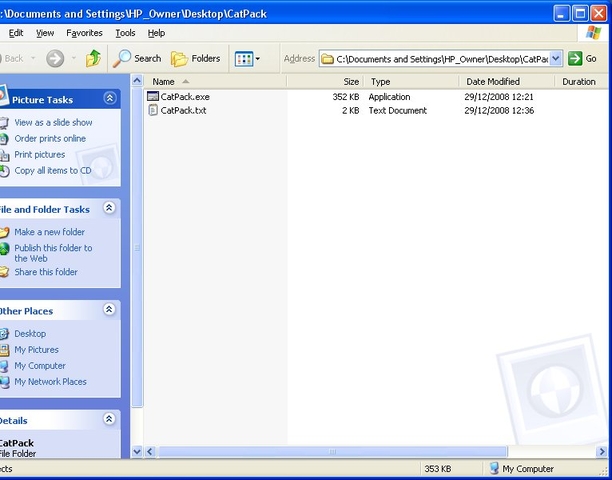Viewport: 612px width, 480px height.
Task: Open My Network Places link
Action: pyautogui.click(x=50, y=382)
